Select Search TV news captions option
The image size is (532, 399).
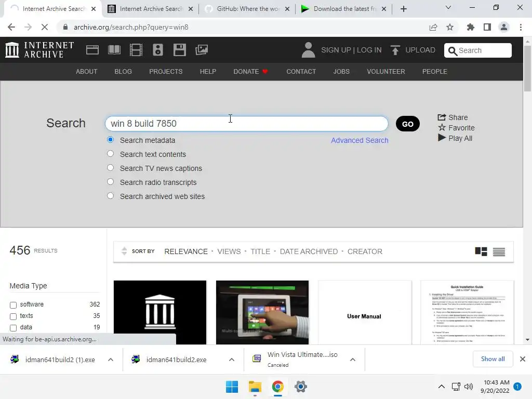click(110, 168)
